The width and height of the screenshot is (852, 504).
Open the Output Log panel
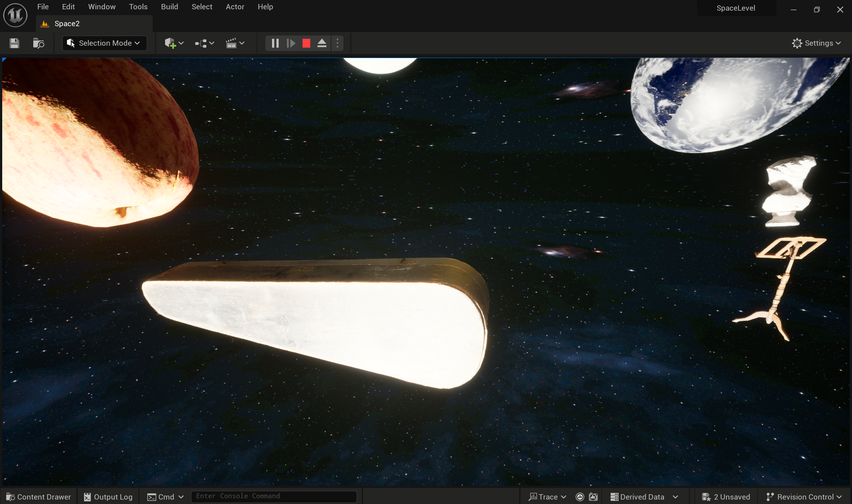(108, 497)
